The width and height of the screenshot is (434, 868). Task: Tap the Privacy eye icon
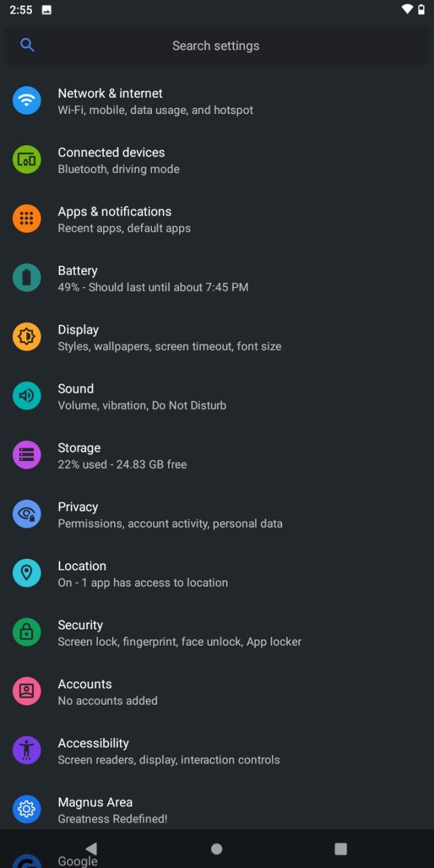[x=26, y=514]
